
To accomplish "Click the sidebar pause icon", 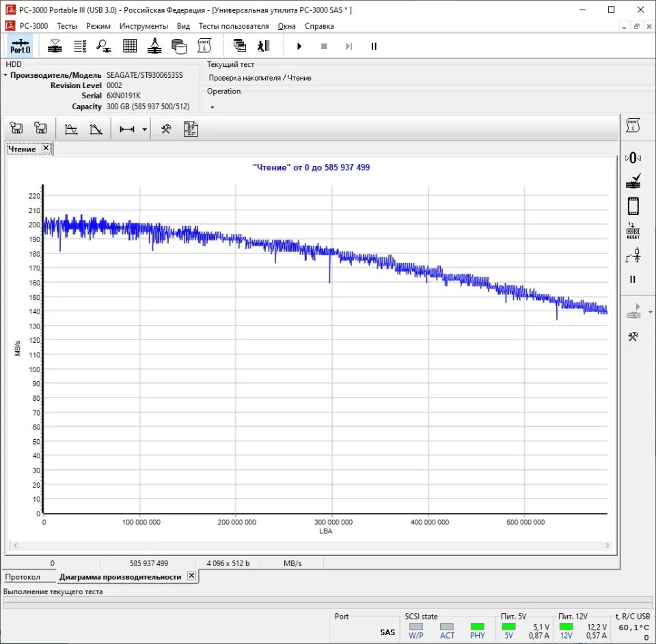I will 633,279.
